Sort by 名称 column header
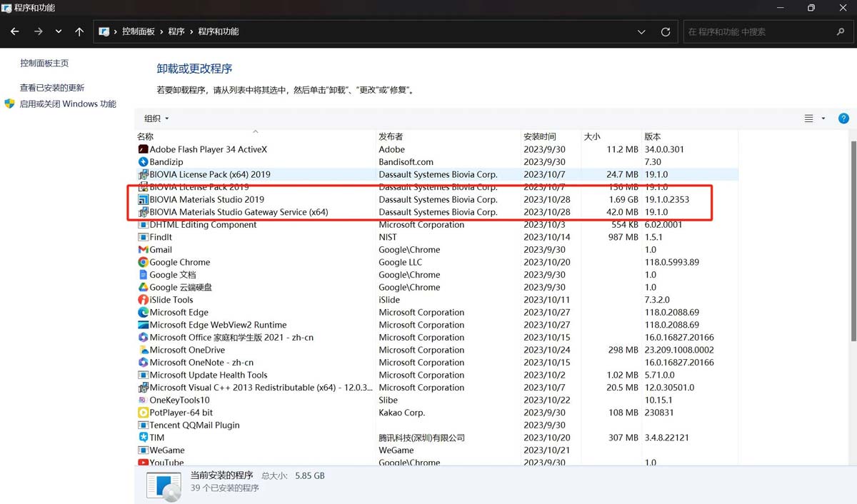The height and width of the screenshot is (504, 857). (256, 136)
